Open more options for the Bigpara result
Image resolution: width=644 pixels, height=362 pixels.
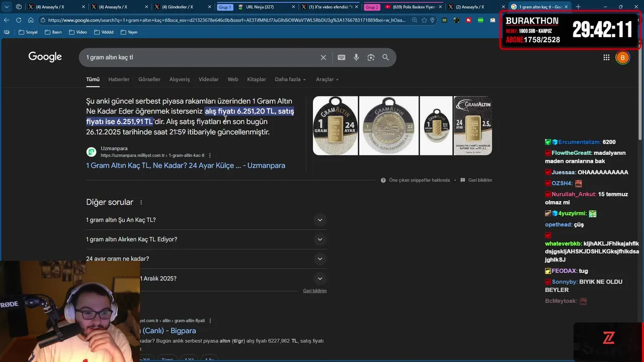(210, 321)
